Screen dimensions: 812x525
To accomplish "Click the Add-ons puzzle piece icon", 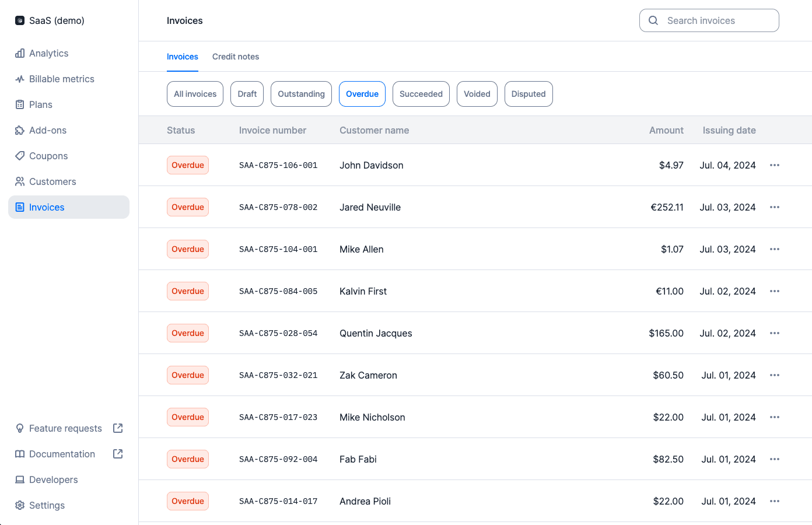I will (x=20, y=130).
